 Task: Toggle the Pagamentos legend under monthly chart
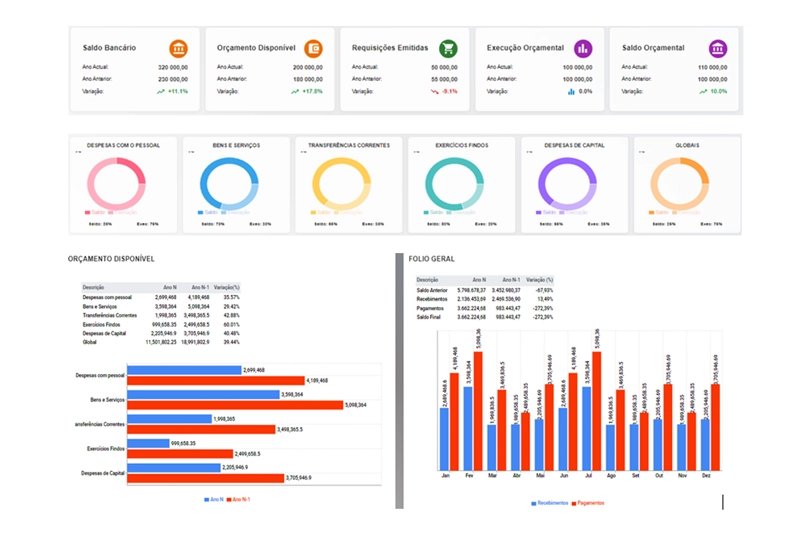coord(588,503)
